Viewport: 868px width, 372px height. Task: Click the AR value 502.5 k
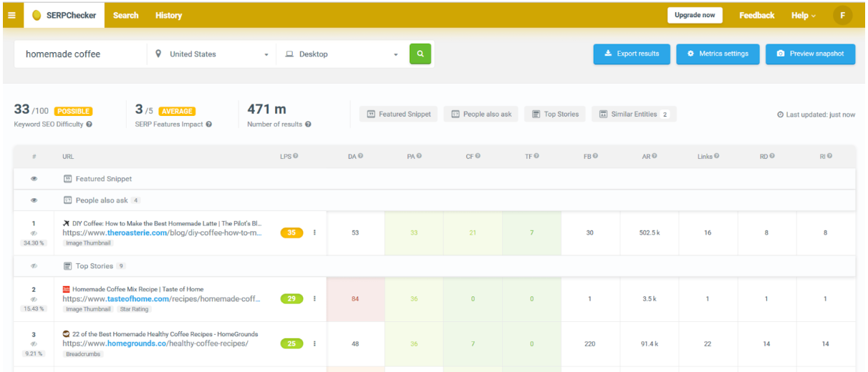[649, 232]
